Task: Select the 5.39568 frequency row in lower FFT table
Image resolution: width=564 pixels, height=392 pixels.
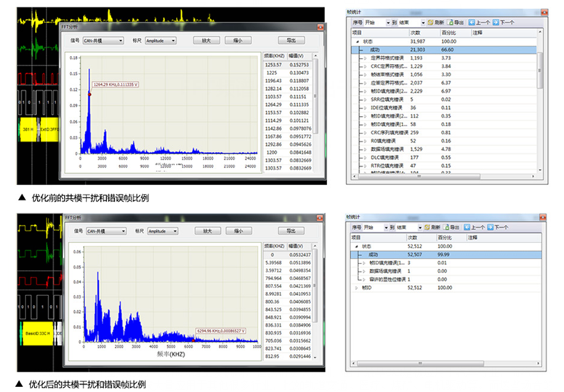Action: click(x=288, y=263)
